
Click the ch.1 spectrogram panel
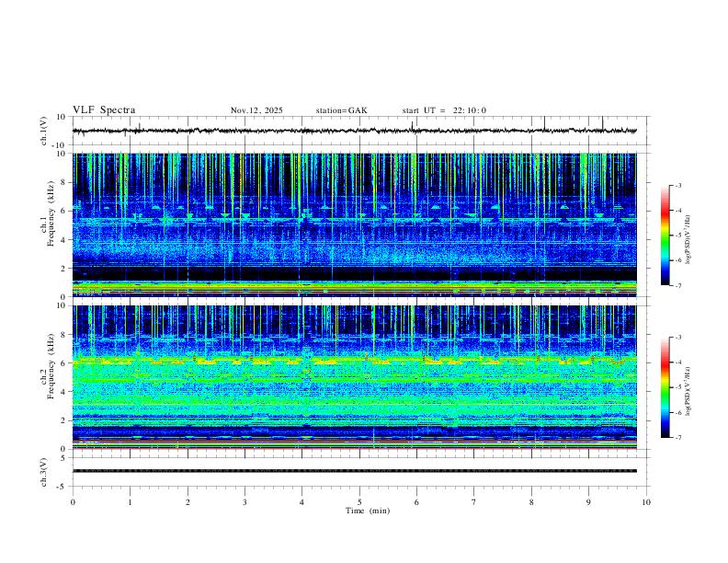pyautogui.click(x=355, y=224)
